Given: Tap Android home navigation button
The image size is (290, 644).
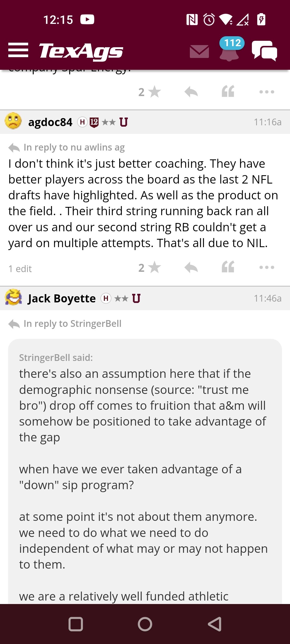Looking at the screenshot, I should [145, 624].
